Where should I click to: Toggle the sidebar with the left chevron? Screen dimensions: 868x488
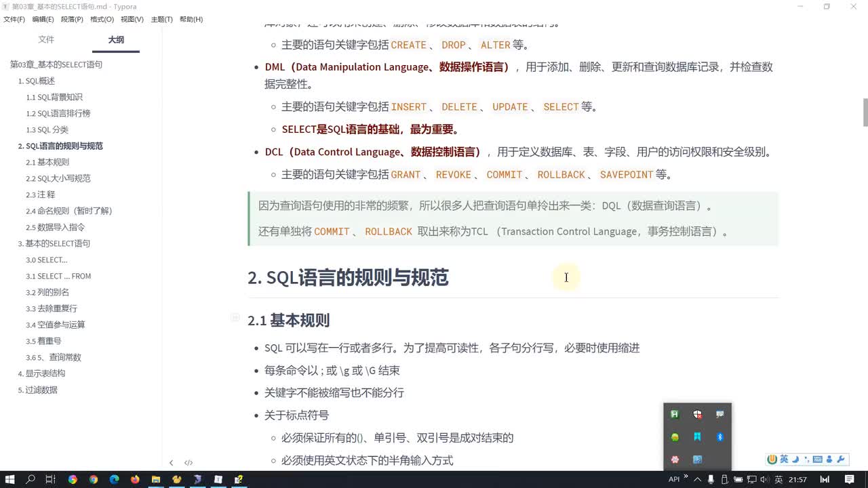coord(171,463)
